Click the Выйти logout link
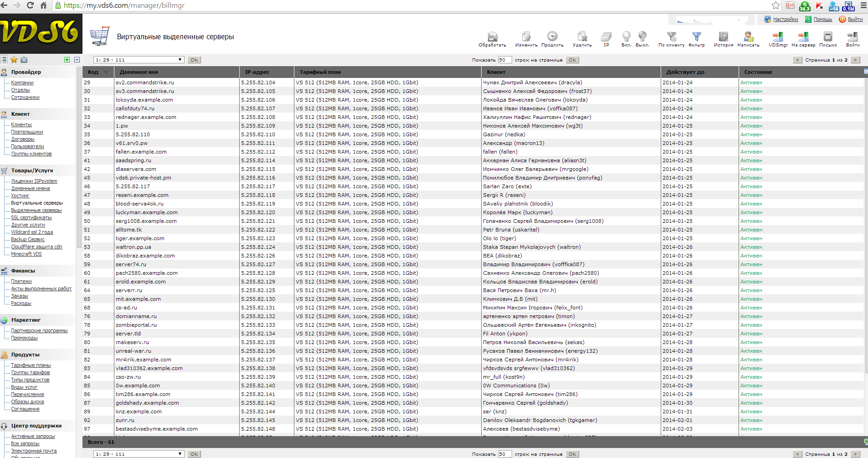 (855, 19)
